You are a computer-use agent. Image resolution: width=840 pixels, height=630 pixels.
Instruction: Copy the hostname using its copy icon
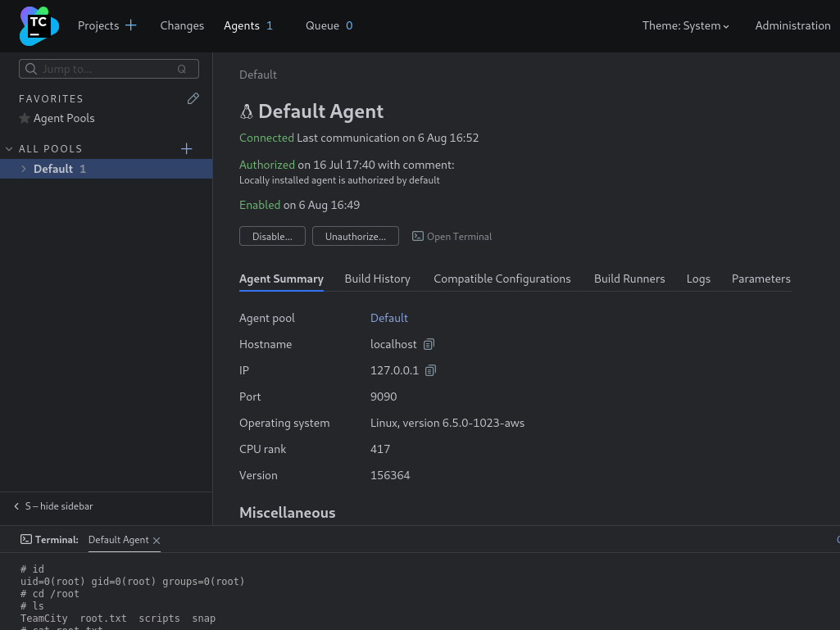[x=429, y=344]
